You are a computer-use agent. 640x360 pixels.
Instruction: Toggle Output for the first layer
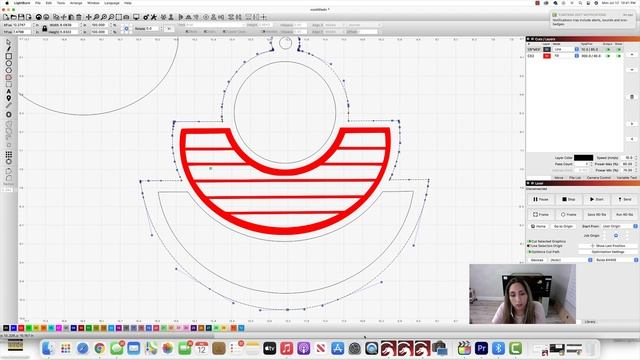click(608, 49)
